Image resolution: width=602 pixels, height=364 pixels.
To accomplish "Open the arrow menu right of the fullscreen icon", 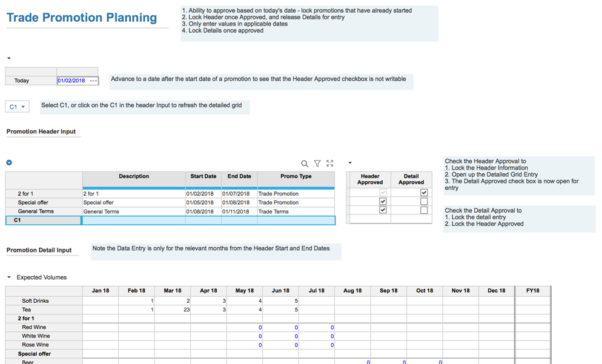I will 349,162.
